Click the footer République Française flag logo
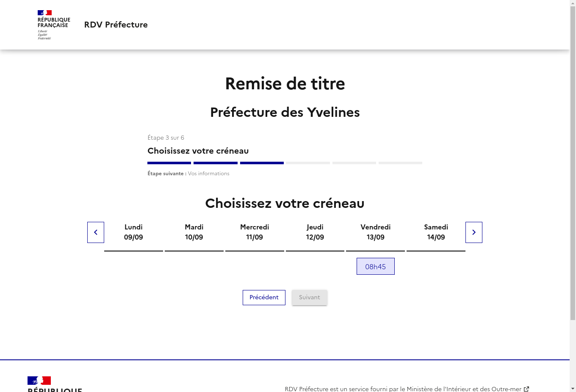This screenshot has width=576, height=392. point(39,381)
